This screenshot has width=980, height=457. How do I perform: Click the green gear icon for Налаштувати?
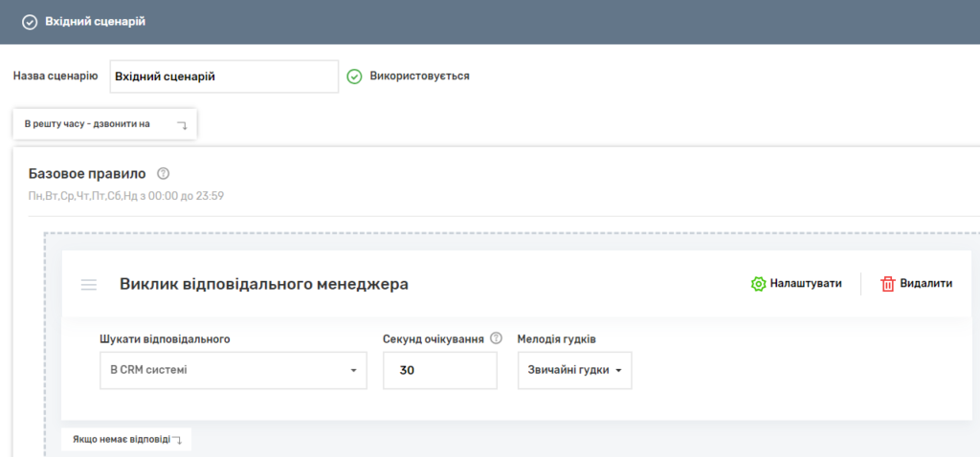pos(758,284)
